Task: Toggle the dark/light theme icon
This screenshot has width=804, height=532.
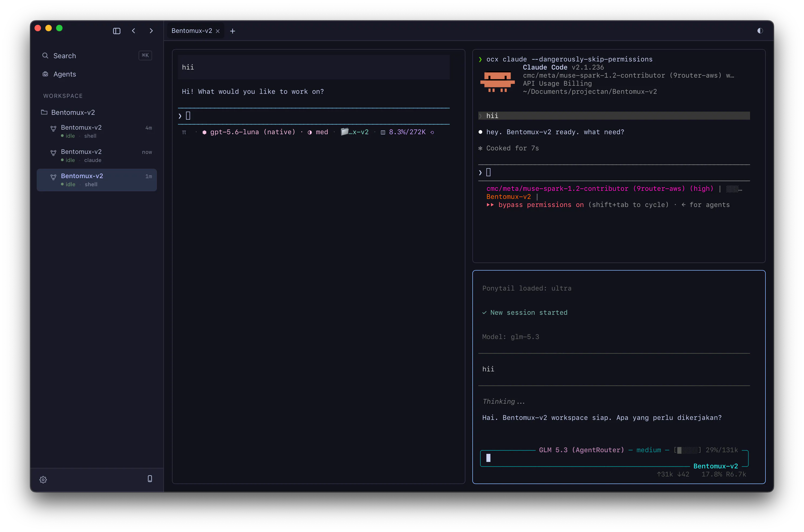Action: point(760,31)
